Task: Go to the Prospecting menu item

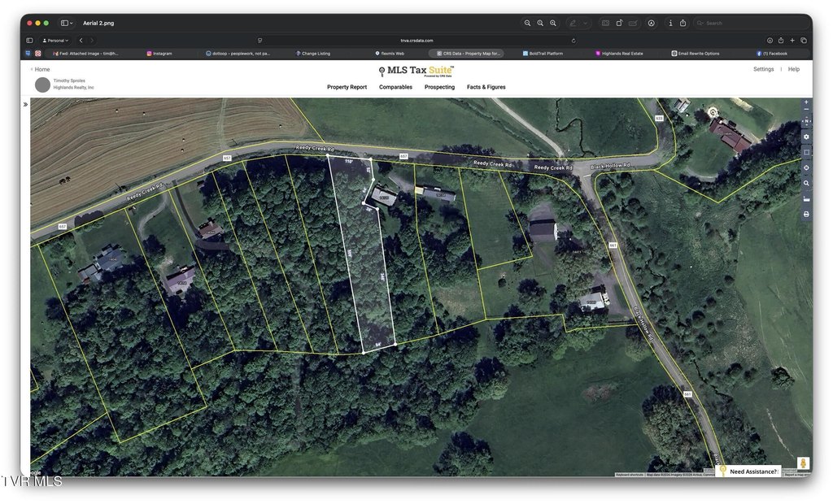Action: coord(439,87)
